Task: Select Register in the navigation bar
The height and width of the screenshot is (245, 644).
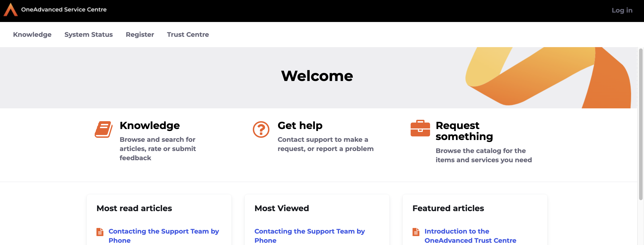Action: (x=140, y=34)
